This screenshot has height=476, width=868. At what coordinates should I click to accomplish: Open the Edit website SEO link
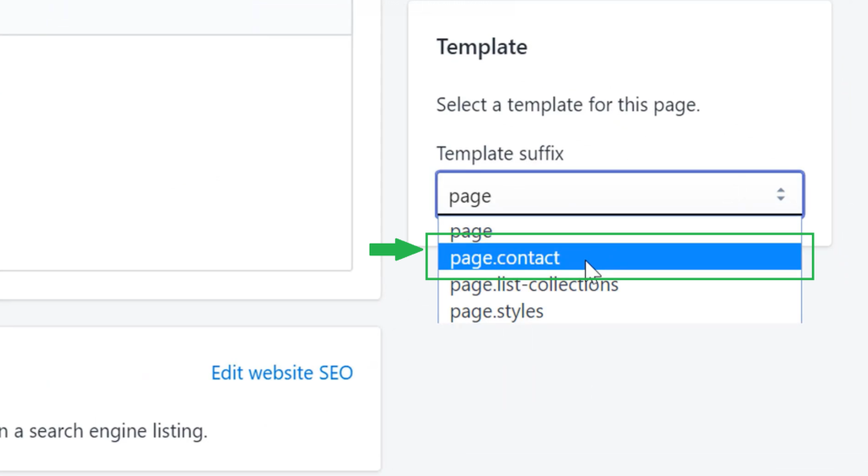(281, 373)
